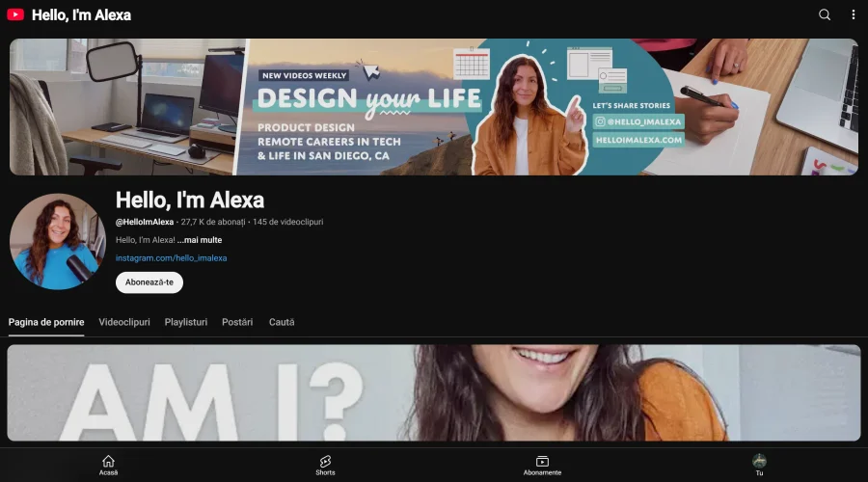Open the Caută channel search tab

[x=282, y=322]
